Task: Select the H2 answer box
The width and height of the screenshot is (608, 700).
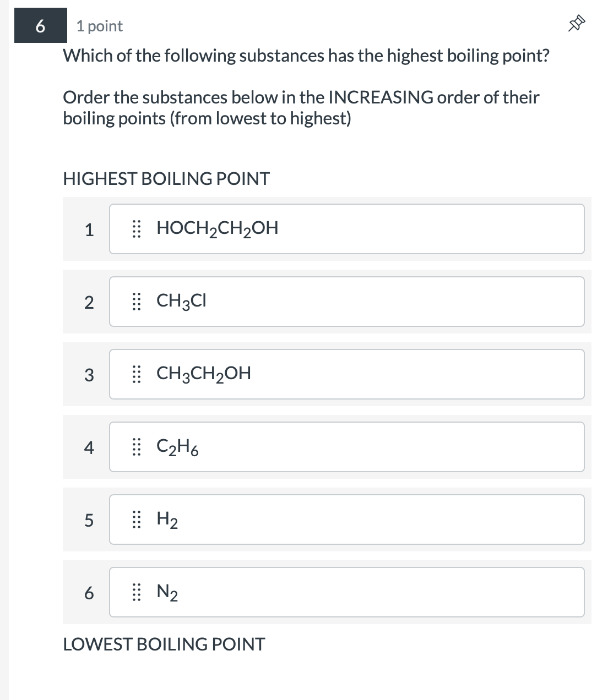Action: coord(346,519)
